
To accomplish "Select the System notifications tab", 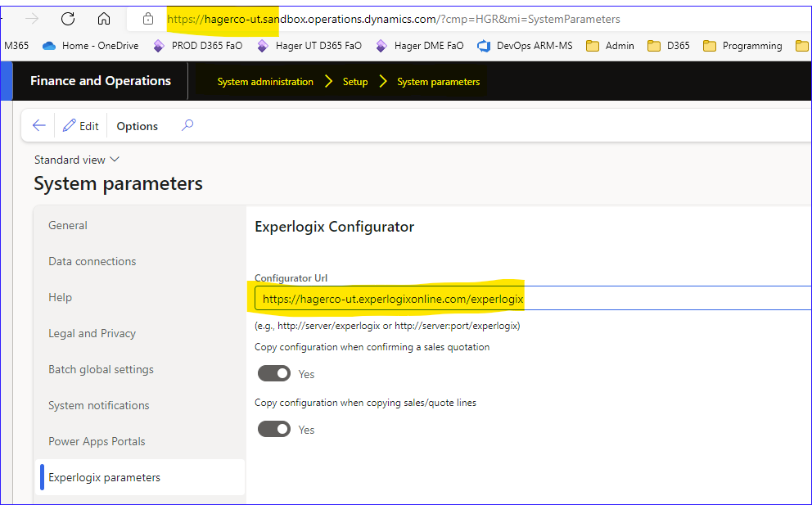I will click(x=140, y=405).
